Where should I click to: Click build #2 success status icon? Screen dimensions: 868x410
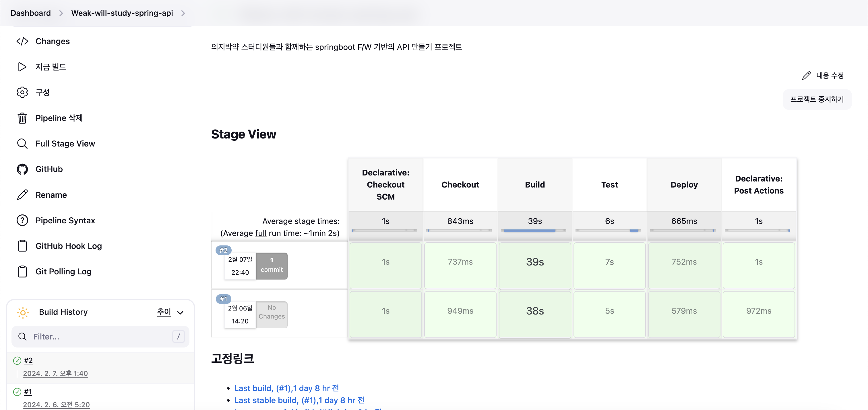coord(17,360)
